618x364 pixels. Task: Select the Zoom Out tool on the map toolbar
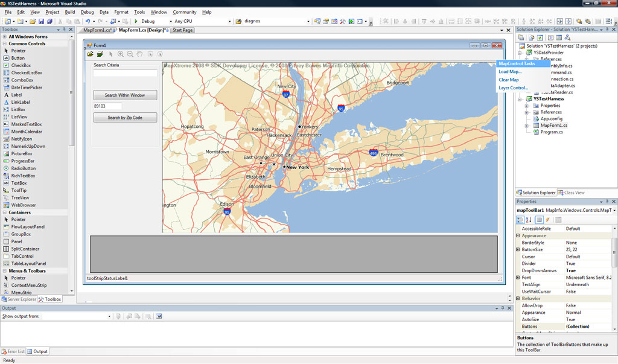130,54
